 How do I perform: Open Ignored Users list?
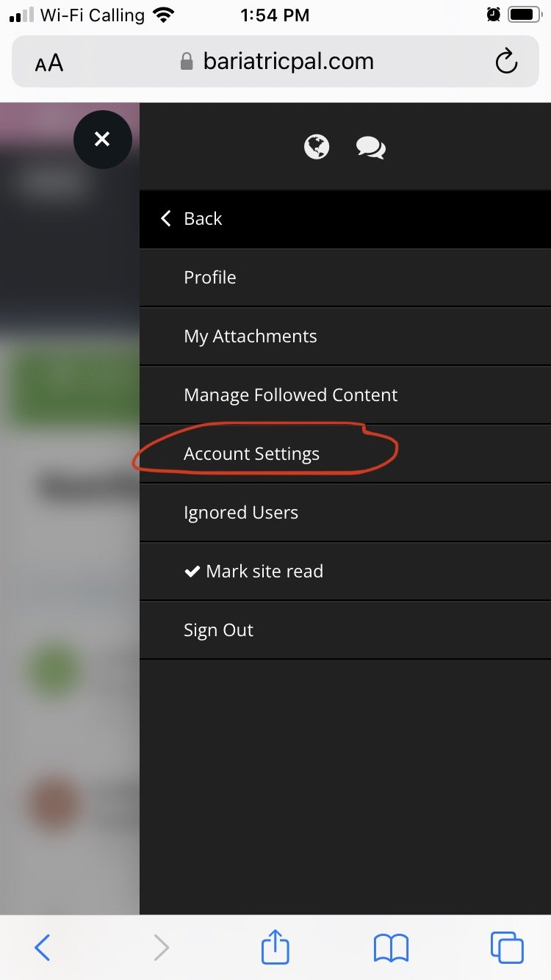345,513
